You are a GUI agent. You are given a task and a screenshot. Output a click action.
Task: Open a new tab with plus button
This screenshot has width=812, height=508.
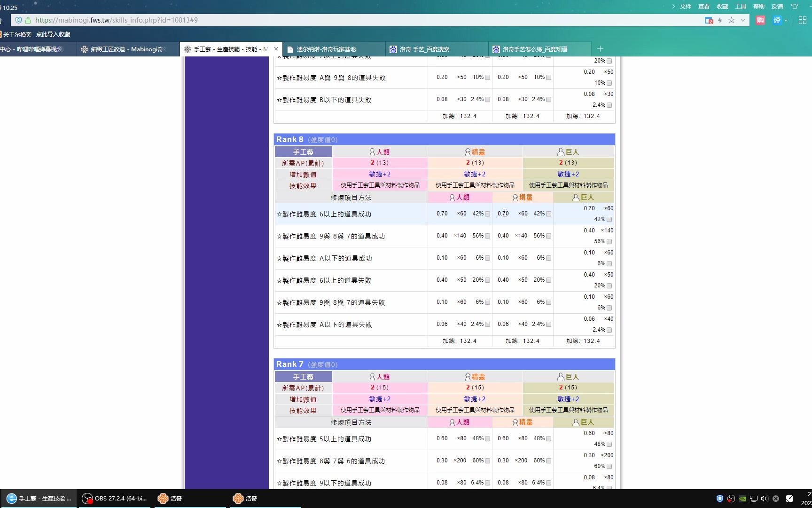[x=600, y=49]
